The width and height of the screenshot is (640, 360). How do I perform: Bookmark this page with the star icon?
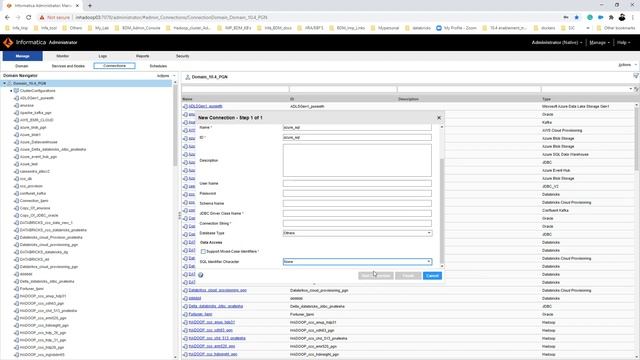pyautogui.click(x=577, y=18)
